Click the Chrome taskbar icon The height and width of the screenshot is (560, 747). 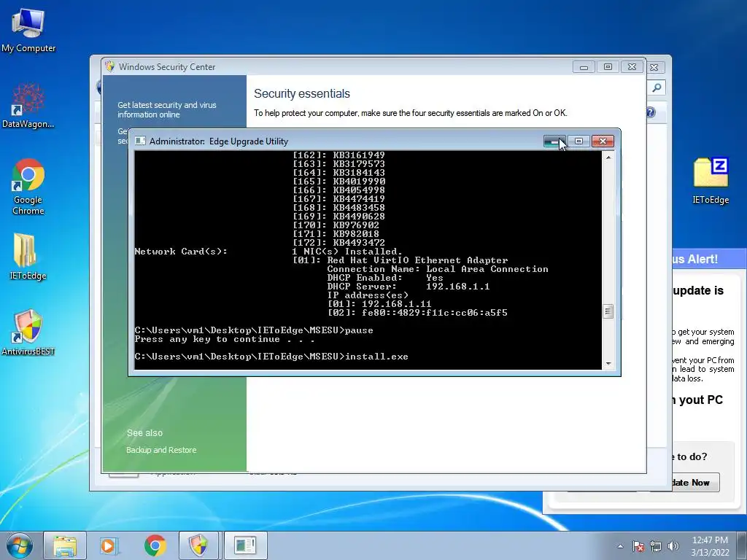pos(155,545)
